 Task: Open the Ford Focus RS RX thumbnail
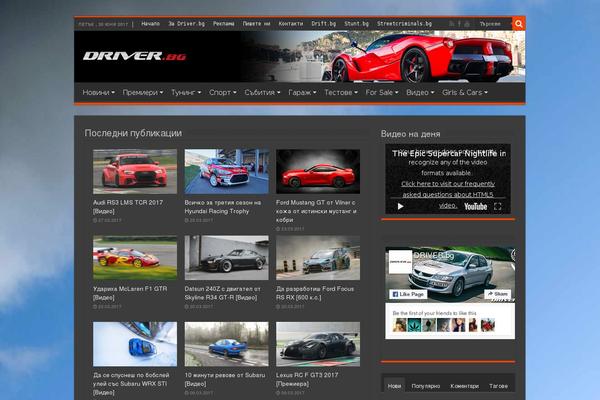coord(318,258)
